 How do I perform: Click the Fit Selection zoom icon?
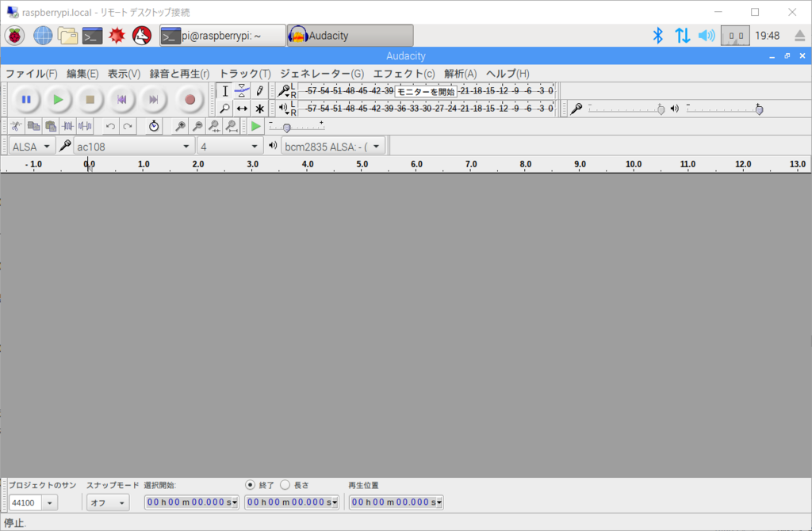[x=214, y=126]
